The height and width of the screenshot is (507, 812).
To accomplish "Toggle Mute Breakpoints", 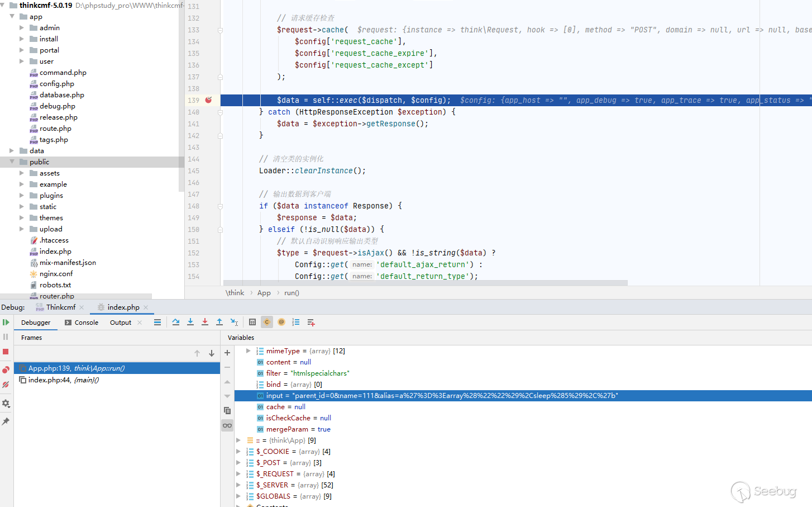I will tap(6, 385).
